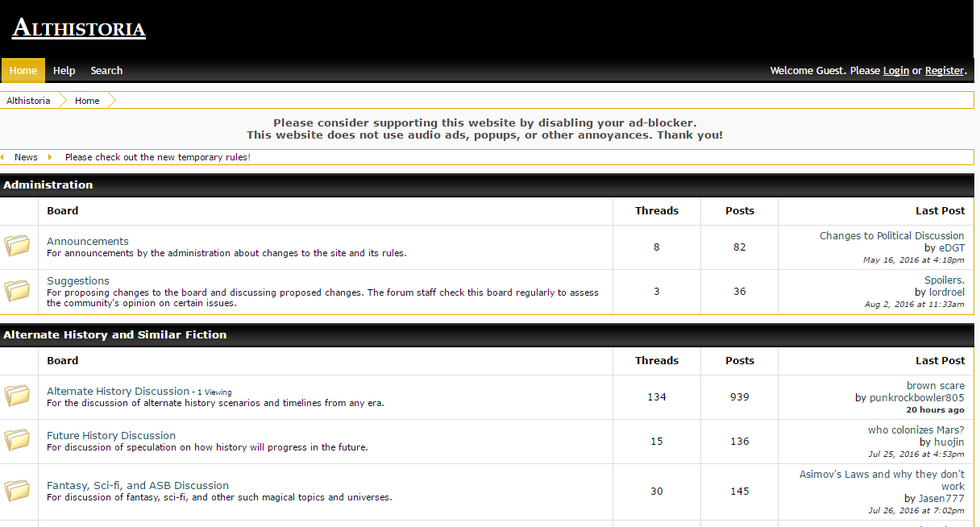This screenshot has height=527, width=980.
Task: Open the 'Changes to Political Discussion' last post
Action: (891, 236)
